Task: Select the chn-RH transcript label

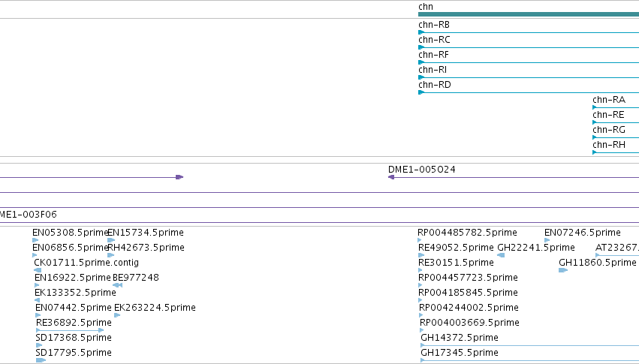Action: pos(609,145)
